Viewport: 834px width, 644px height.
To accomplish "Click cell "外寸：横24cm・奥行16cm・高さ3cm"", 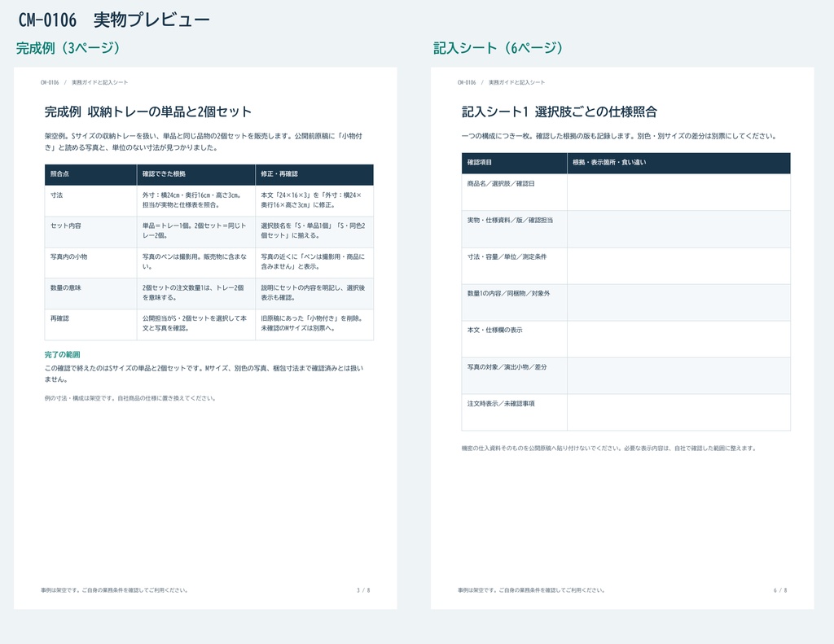I will point(195,200).
